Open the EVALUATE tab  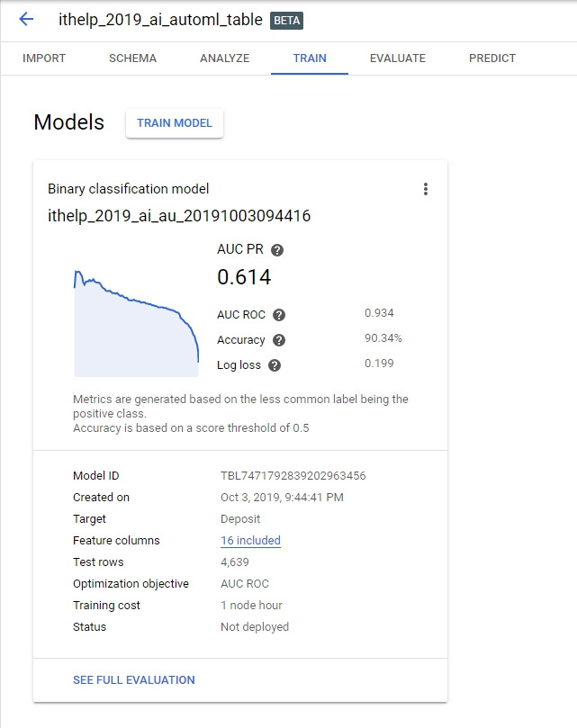[398, 58]
